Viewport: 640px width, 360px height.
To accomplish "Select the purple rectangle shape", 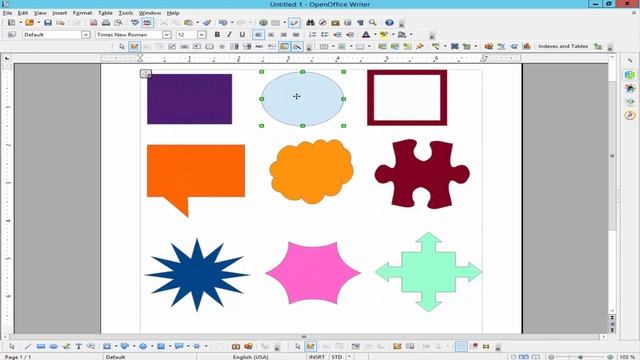I will tap(189, 99).
